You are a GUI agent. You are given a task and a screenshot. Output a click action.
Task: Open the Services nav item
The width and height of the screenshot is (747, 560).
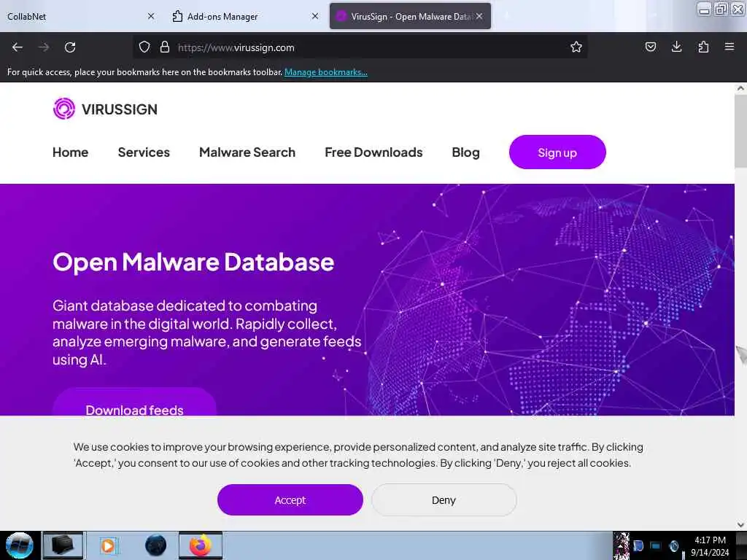(144, 152)
